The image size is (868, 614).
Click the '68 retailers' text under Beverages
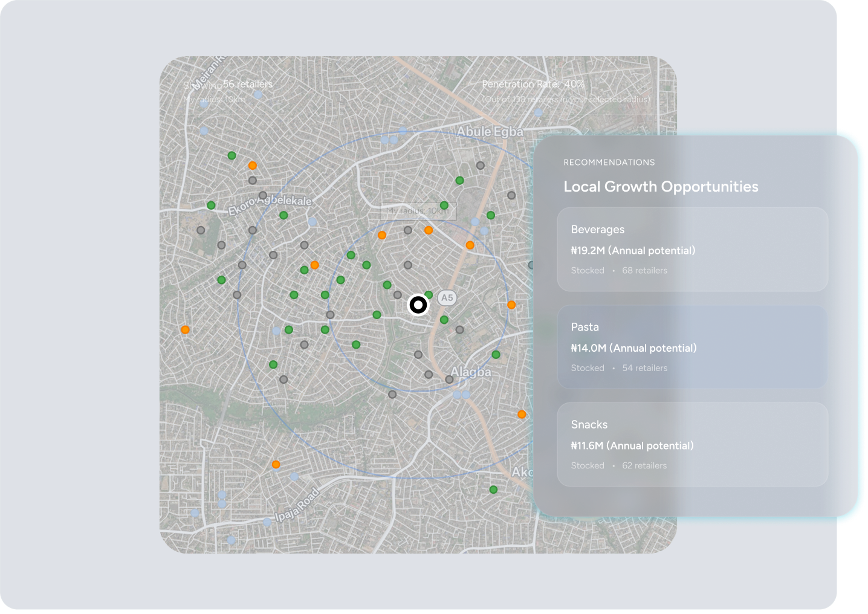644,271
